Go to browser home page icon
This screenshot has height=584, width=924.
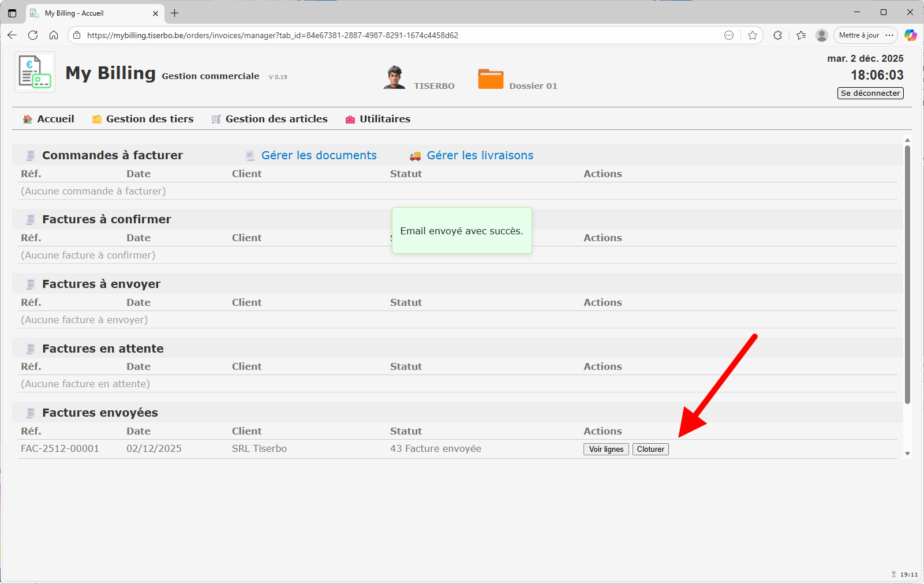tap(54, 35)
